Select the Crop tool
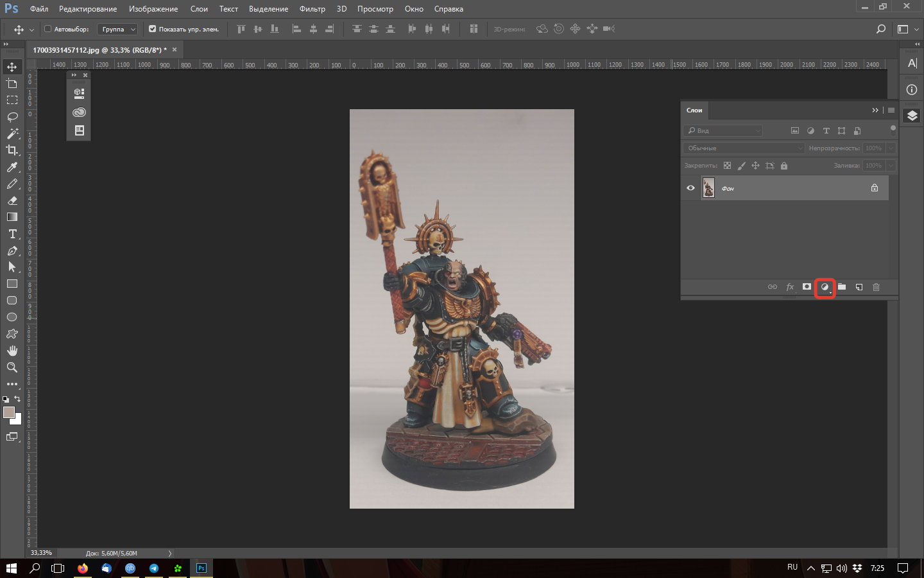Image resolution: width=924 pixels, height=578 pixels. coord(12,150)
